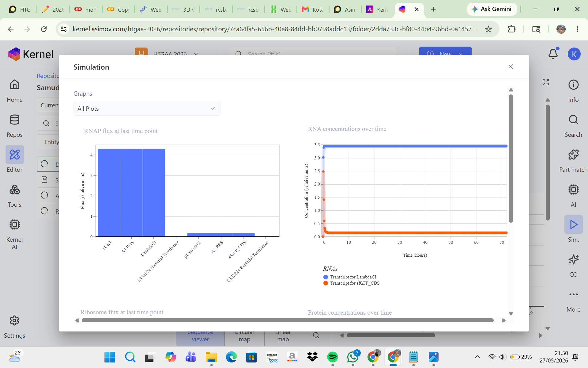Open the CO sparkle icon

573,259
